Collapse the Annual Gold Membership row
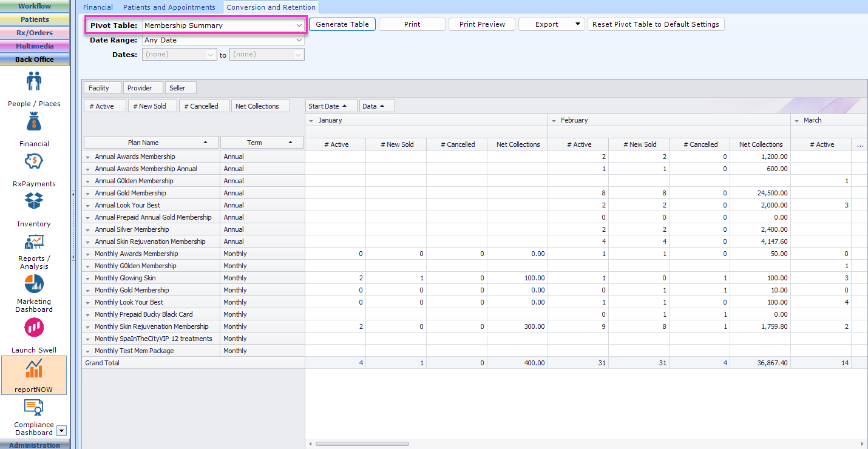The image size is (868, 449). click(x=88, y=194)
